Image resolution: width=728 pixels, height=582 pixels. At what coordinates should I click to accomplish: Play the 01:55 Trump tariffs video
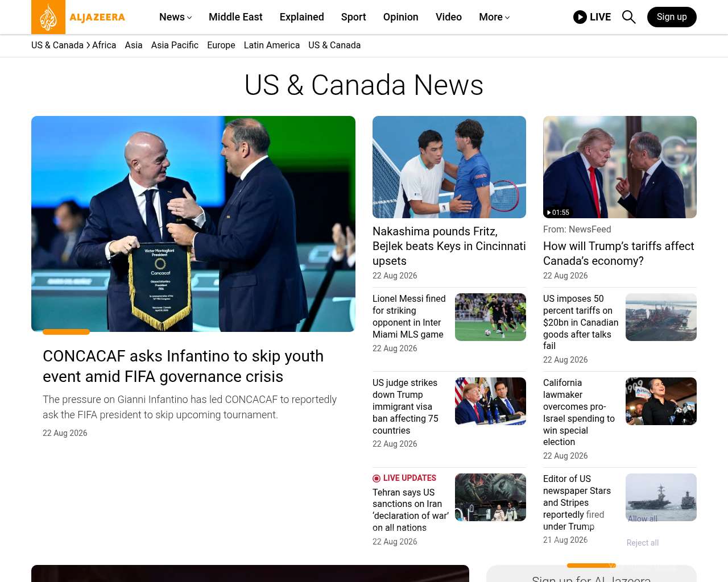(620, 167)
